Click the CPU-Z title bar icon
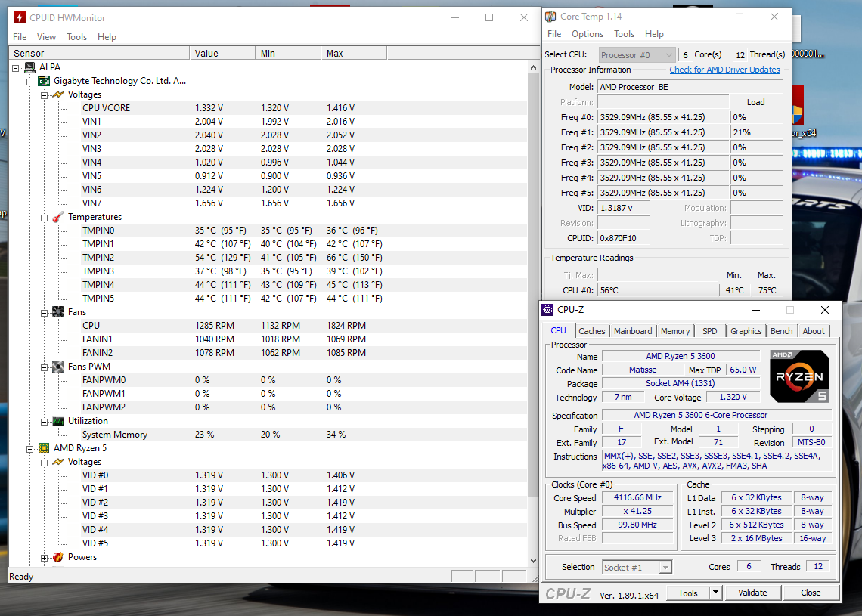This screenshot has width=862, height=616. pyautogui.click(x=547, y=310)
